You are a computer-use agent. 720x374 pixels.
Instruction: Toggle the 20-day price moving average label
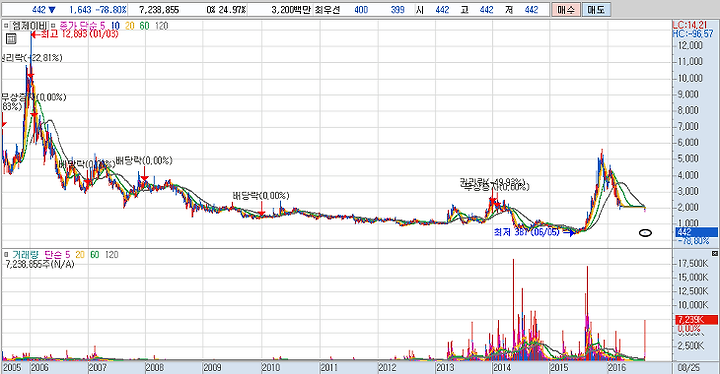(130, 26)
